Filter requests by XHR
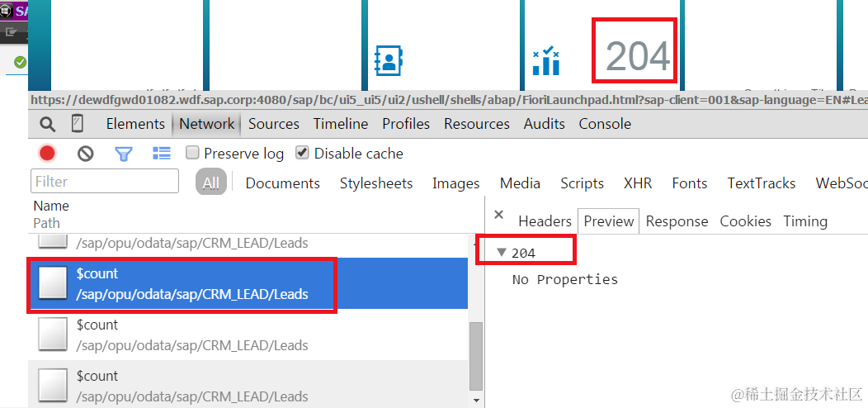This screenshot has width=868, height=408. coord(638,183)
